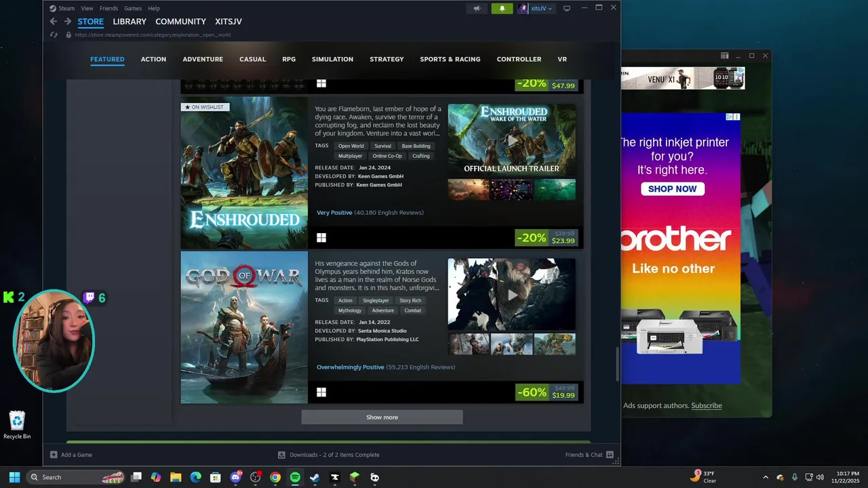This screenshot has width=868, height=488.
Task: Select the CASUAL category tab
Action: click(252, 59)
